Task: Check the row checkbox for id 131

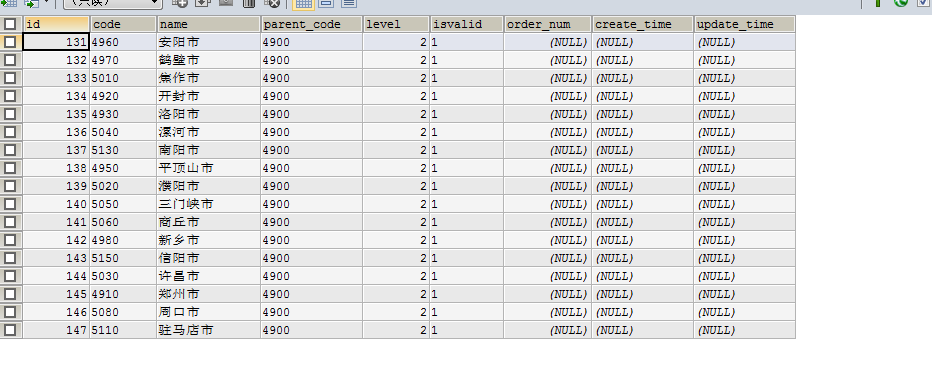Action: [10, 42]
